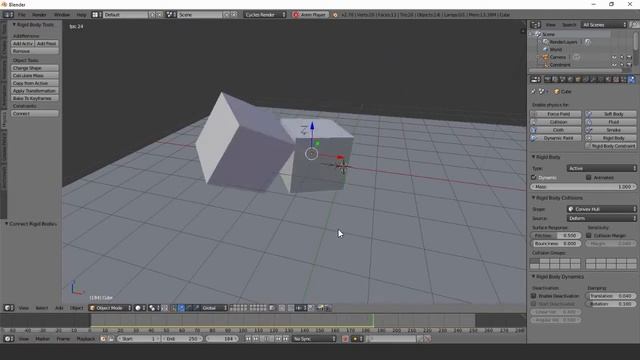Click the OpenGL render image icon in viewport header
This screenshot has width=640, height=360.
tap(321, 308)
